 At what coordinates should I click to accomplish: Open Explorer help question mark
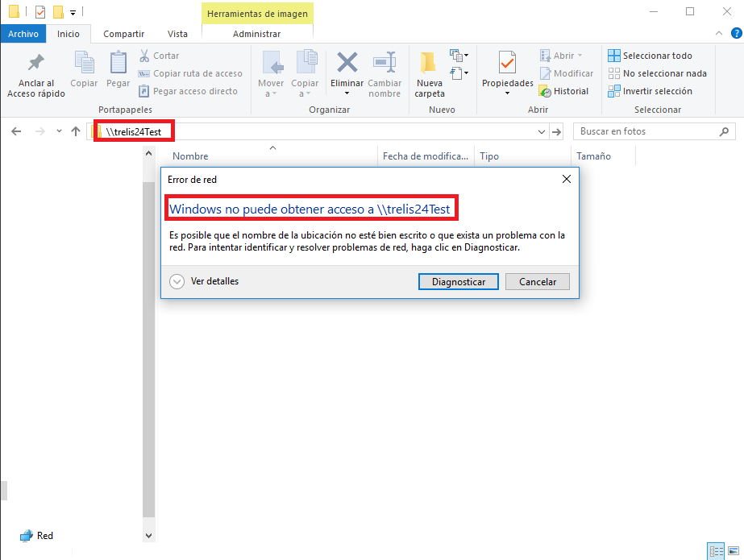click(737, 33)
